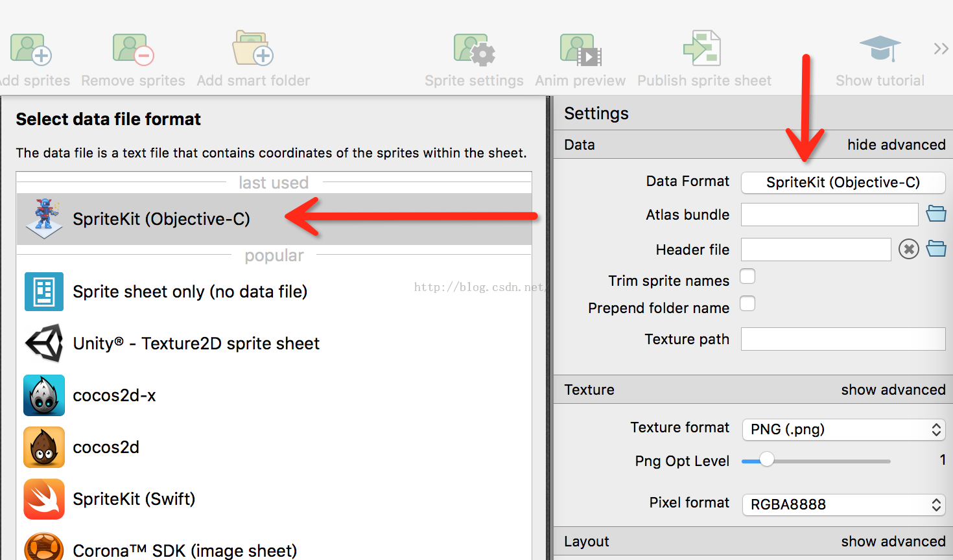Screen dimensions: 953x560
Task: Click the Add sprites toolbar icon
Action: (x=30, y=50)
